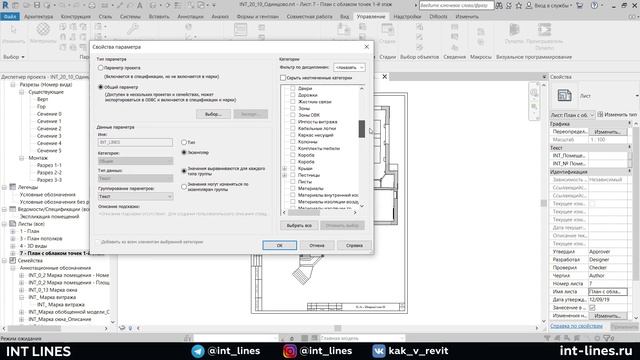
Task: Open the 'Вид' ribbon tab
Action: pyautogui.click(x=344, y=17)
